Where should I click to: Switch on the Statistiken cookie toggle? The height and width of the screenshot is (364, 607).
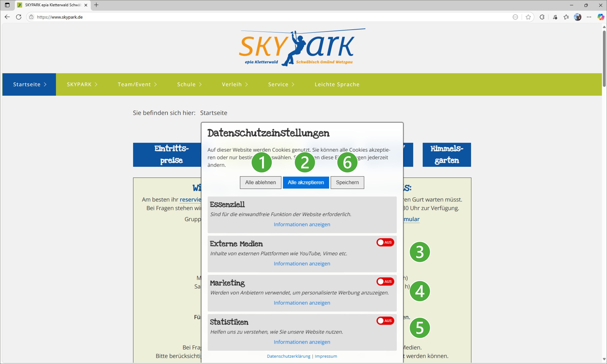tap(385, 321)
